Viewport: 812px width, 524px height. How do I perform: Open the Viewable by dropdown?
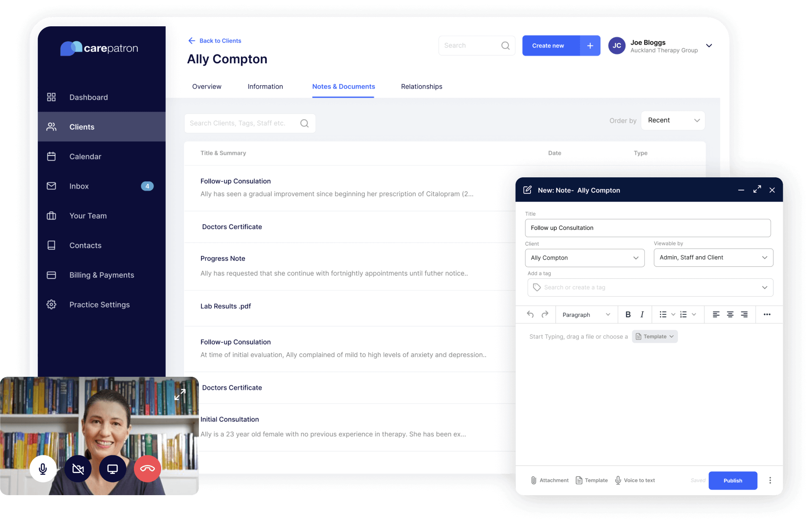[713, 258]
